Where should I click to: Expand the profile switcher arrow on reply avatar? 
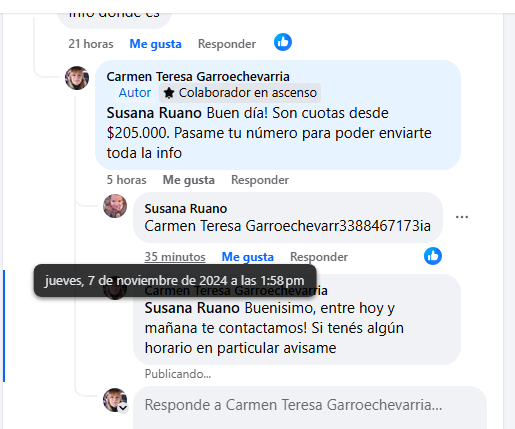(x=123, y=407)
